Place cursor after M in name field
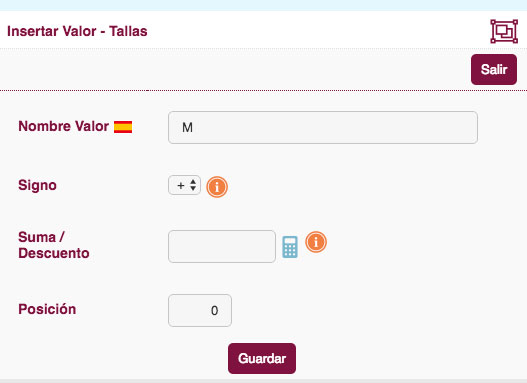527x383 pixels. (x=194, y=128)
